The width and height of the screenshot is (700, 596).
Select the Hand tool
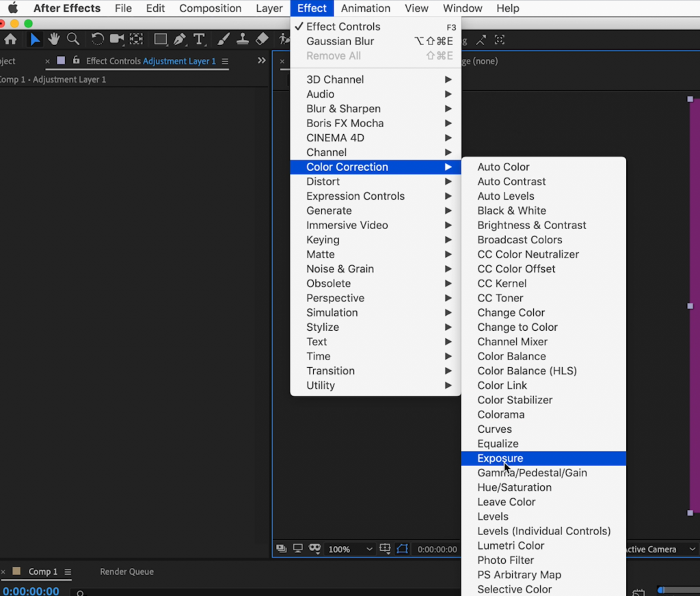54,39
